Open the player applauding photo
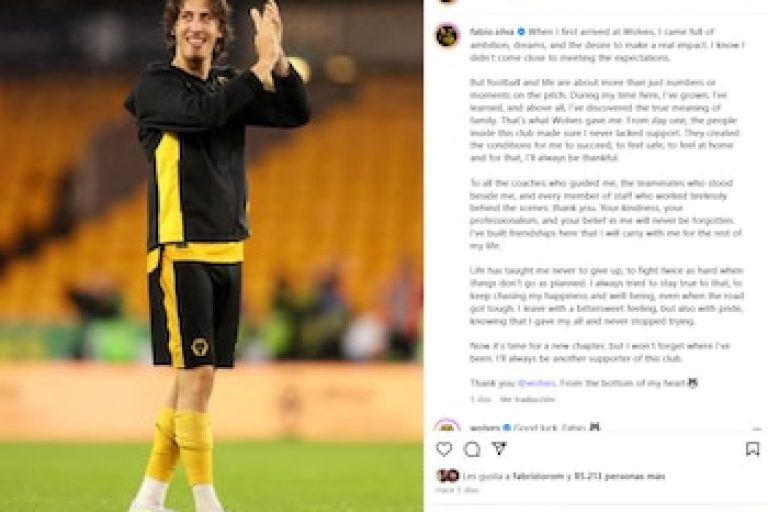Viewport: 768px width, 512px height. click(x=212, y=256)
